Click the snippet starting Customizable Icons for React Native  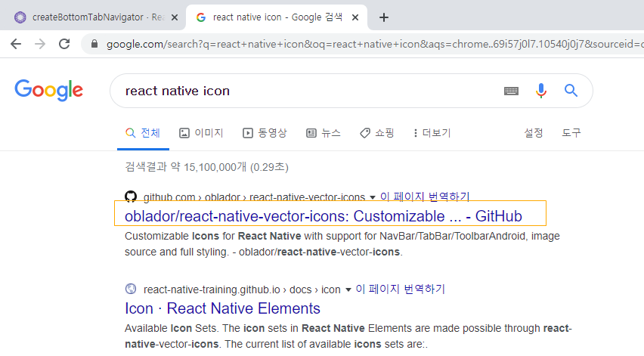[342, 244]
